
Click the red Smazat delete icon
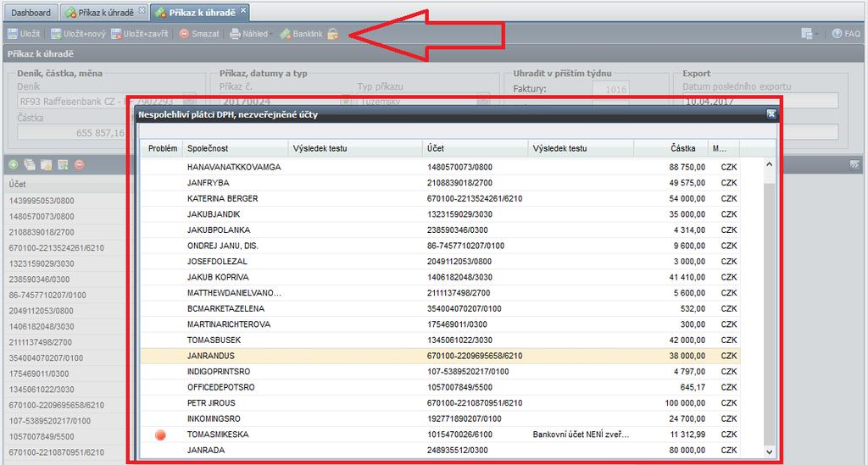pos(184,34)
